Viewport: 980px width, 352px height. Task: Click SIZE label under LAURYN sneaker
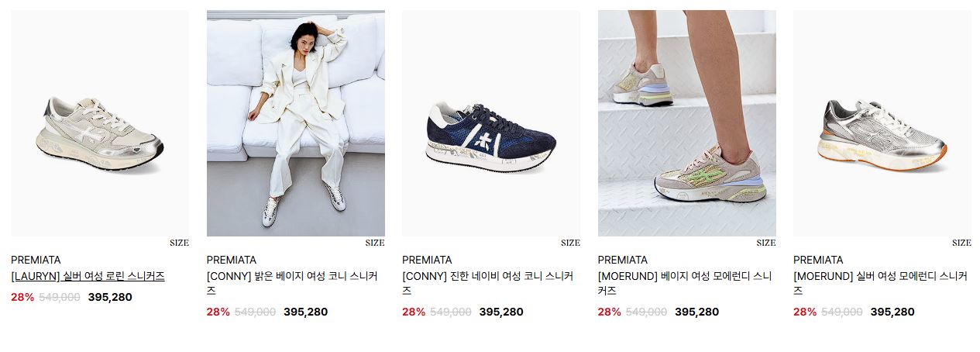pyautogui.click(x=179, y=243)
